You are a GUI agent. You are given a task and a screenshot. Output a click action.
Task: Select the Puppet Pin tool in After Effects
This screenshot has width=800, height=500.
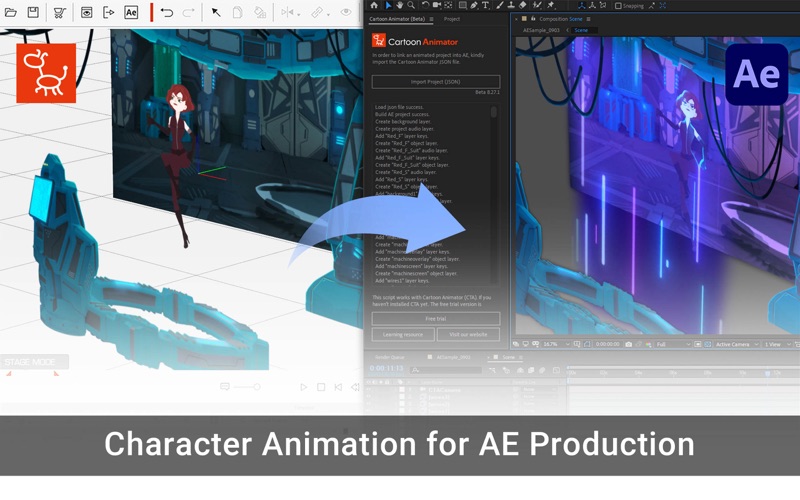pos(551,5)
